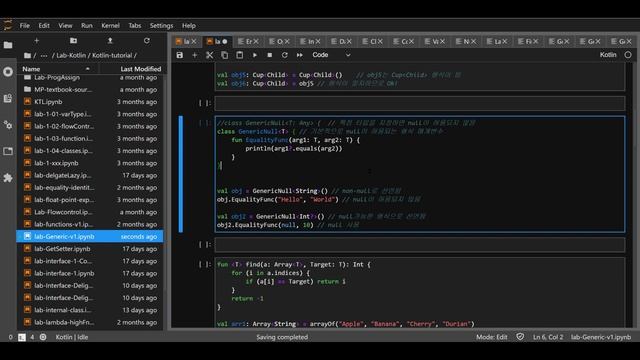Open the Kernel menu

click(110, 25)
